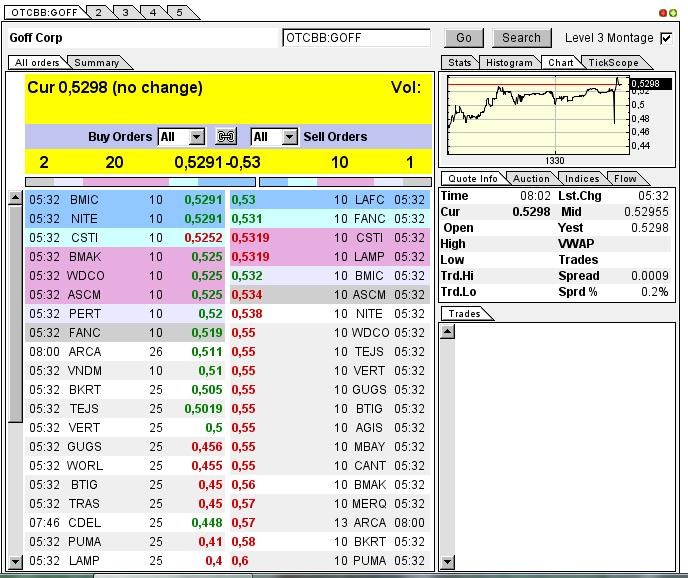
Task: Click the order book scroll-down arrow
Action: [x=15, y=561]
